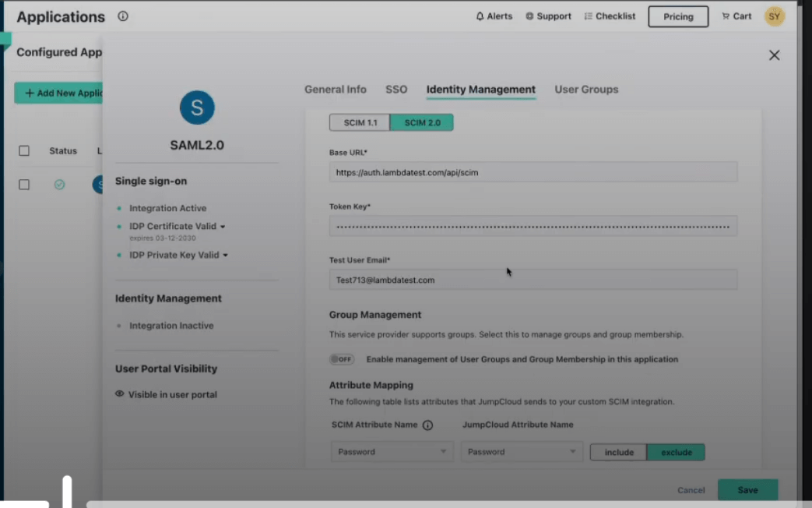Image resolution: width=812 pixels, height=508 pixels.
Task: Select SCIM 1.1 on the version switch
Action: click(359, 122)
